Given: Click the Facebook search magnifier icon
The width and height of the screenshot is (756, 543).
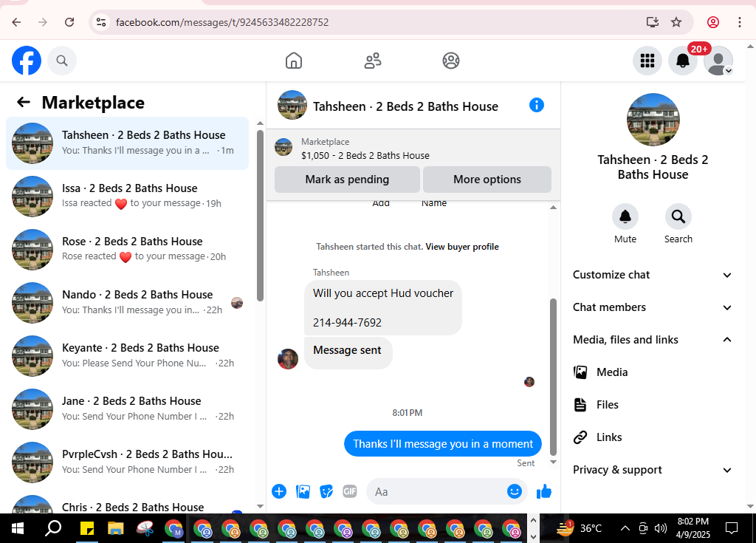Looking at the screenshot, I should (x=62, y=61).
